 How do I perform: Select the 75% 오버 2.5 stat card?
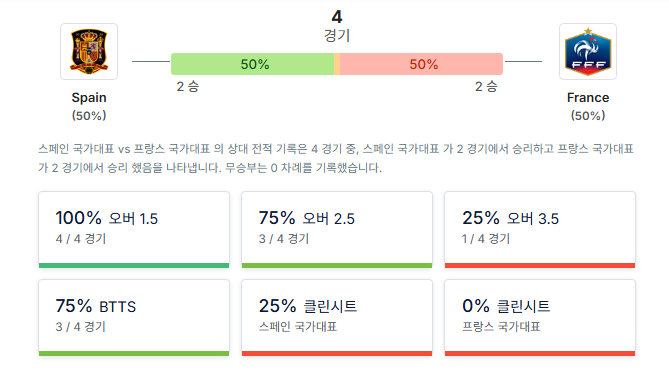[337, 230]
